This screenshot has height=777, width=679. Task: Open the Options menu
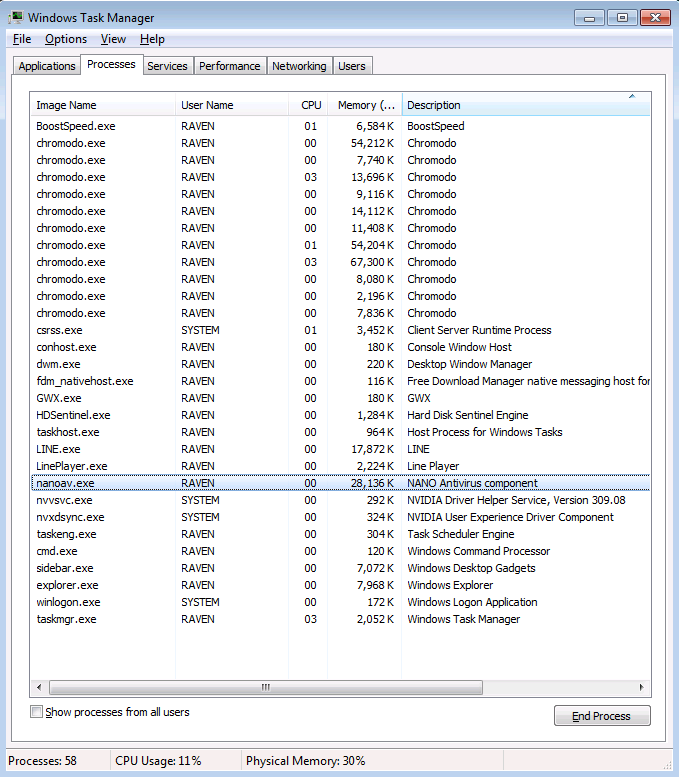[66, 39]
